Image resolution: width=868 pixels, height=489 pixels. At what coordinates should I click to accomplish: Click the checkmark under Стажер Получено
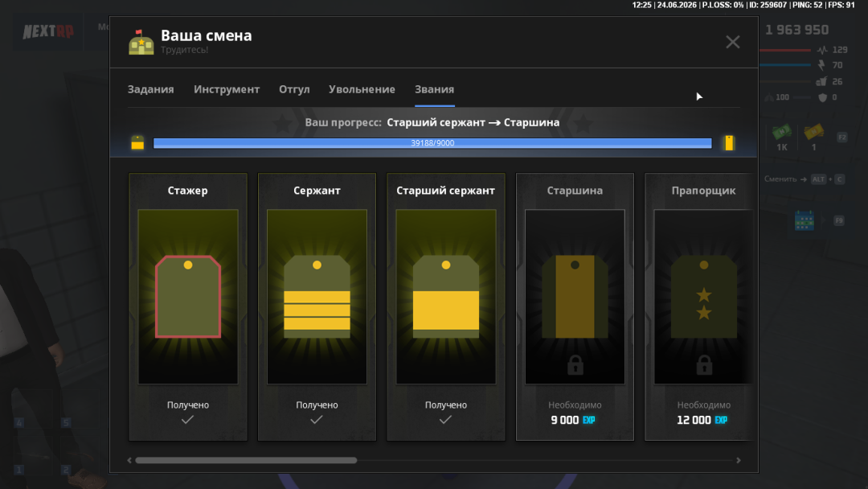tap(187, 420)
